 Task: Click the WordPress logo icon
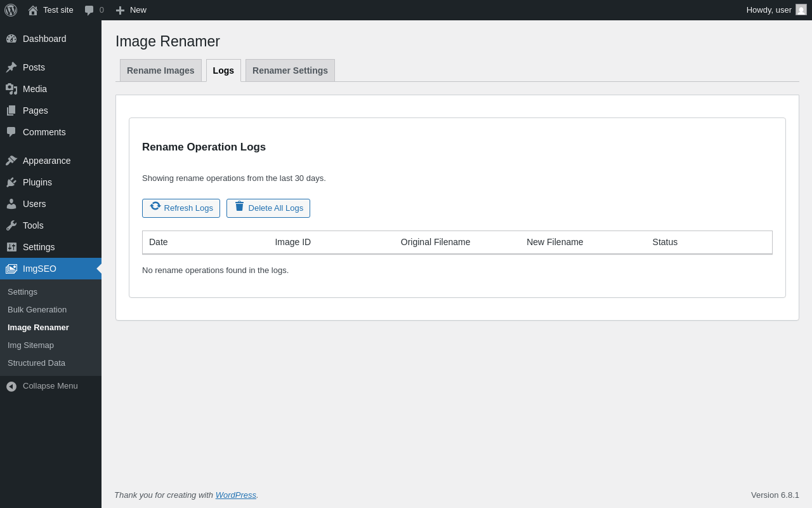coord(11,10)
